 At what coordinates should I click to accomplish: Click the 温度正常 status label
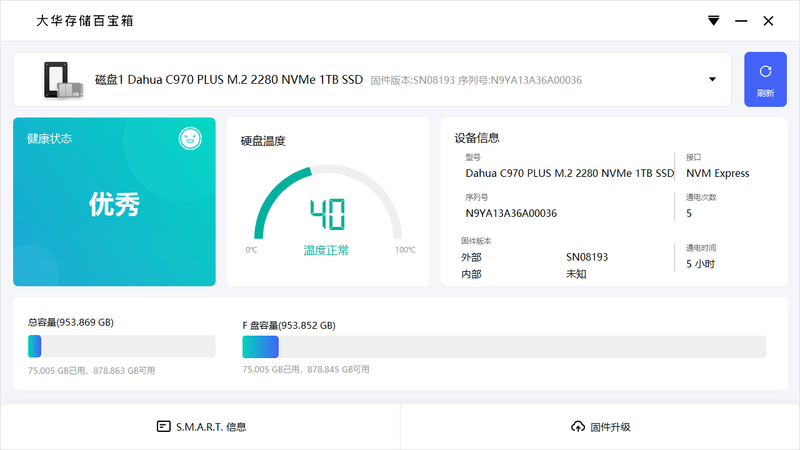326,250
